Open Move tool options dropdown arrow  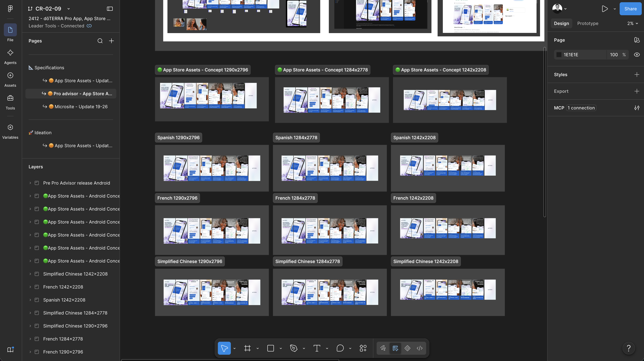pos(234,348)
